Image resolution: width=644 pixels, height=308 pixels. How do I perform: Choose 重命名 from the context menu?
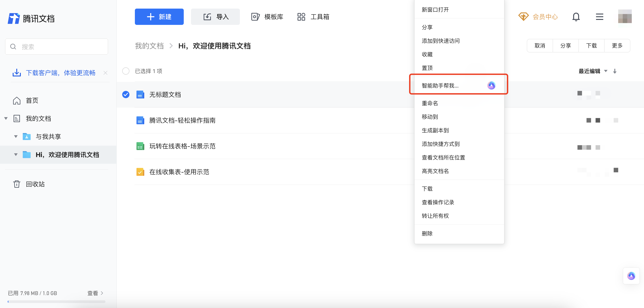(430, 103)
